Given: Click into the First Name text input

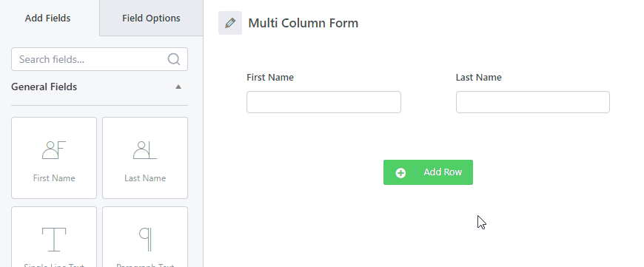Looking at the screenshot, I should [x=323, y=102].
